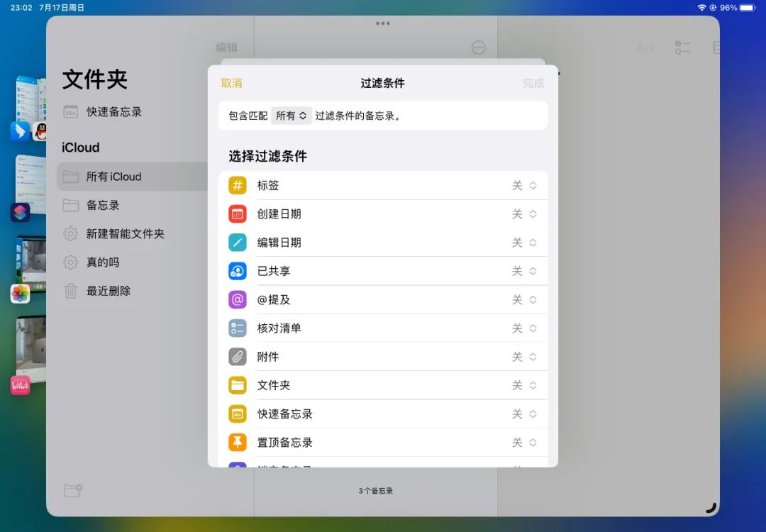Screen dimensions: 766x532
Task: Toggle the 创建日期 filter from off
Action: 525,214
